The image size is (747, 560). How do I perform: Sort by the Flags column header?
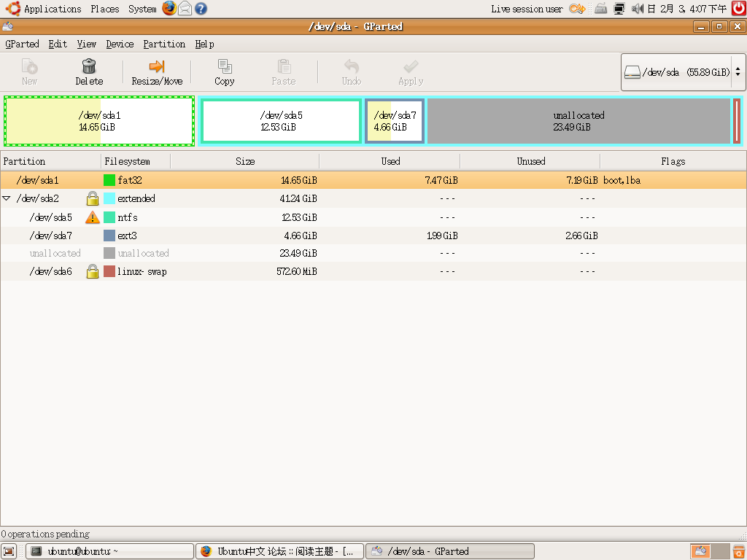[673, 161]
